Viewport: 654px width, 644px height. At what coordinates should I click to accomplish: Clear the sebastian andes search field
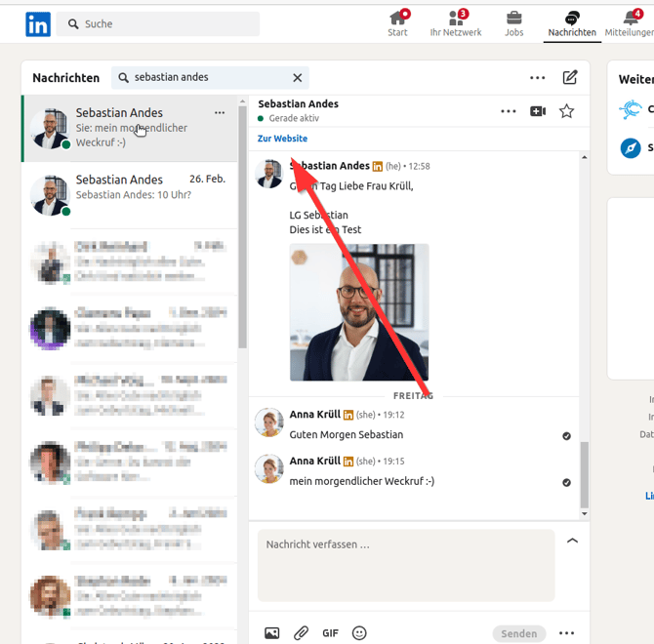[x=298, y=78]
